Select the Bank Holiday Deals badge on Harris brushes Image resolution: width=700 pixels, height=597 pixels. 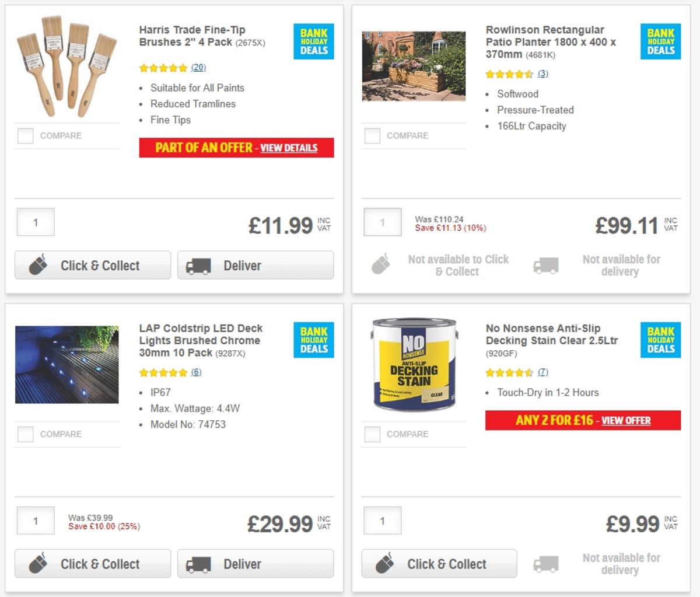coord(313,41)
